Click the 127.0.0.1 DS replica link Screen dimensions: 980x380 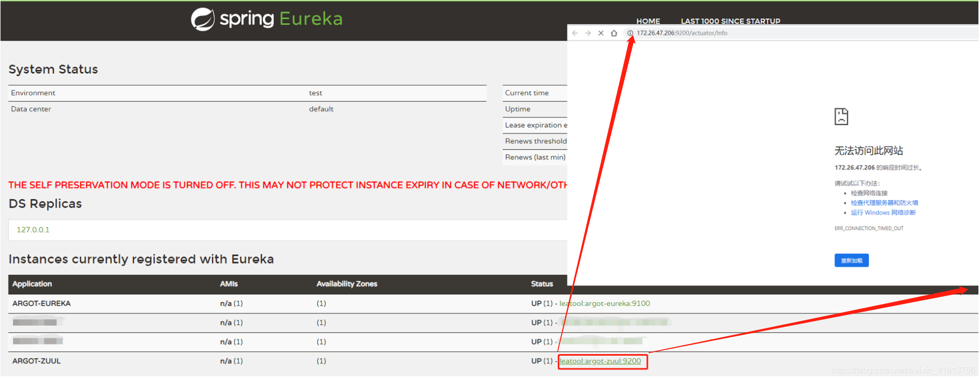click(x=33, y=230)
